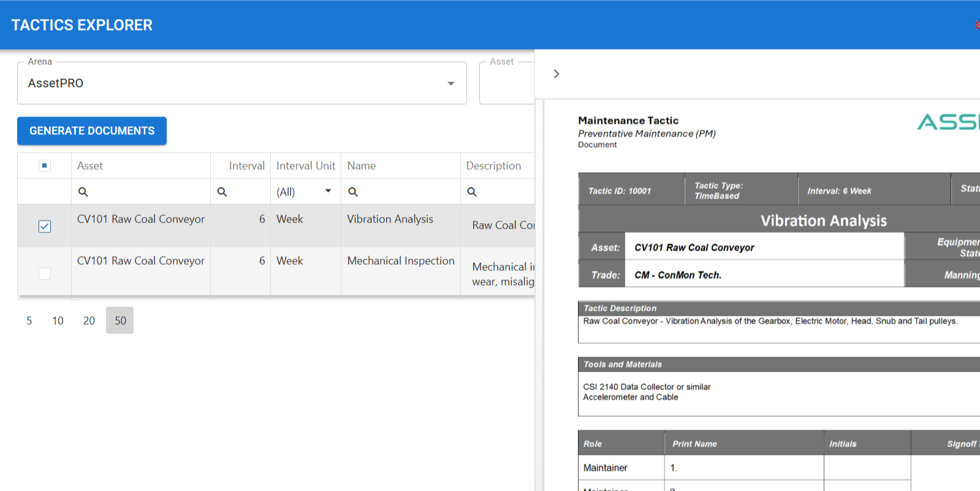
Task: Set page size to 20
Action: 89,321
